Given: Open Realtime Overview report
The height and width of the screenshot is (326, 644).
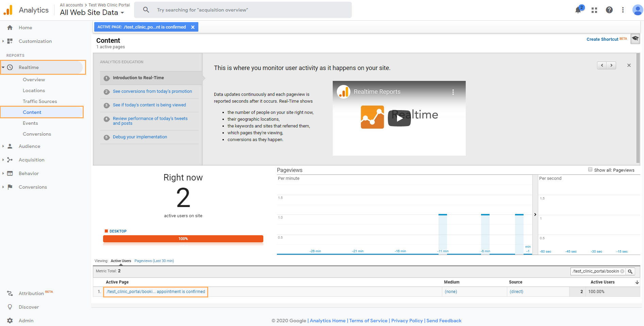Looking at the screenshot, I should pyautogui.click(x=34, y=80).
